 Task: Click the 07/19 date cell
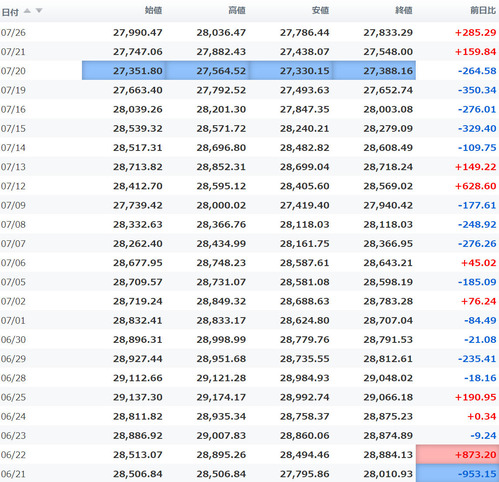click(13, 90)
